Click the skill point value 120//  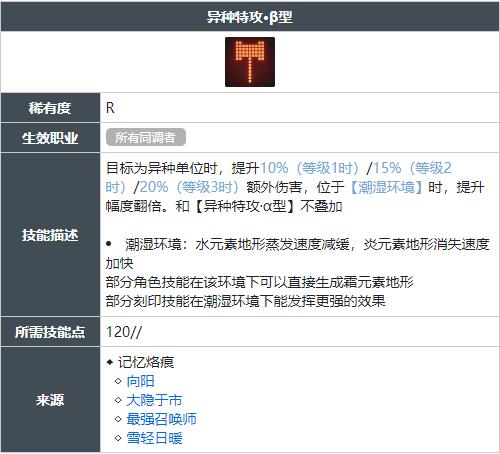124,332
